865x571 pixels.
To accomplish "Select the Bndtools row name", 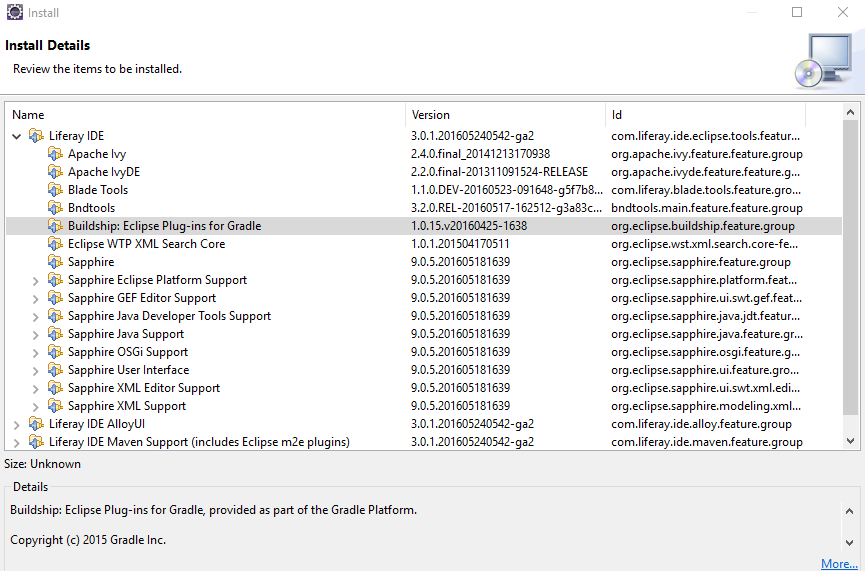I will pos(92,208).
